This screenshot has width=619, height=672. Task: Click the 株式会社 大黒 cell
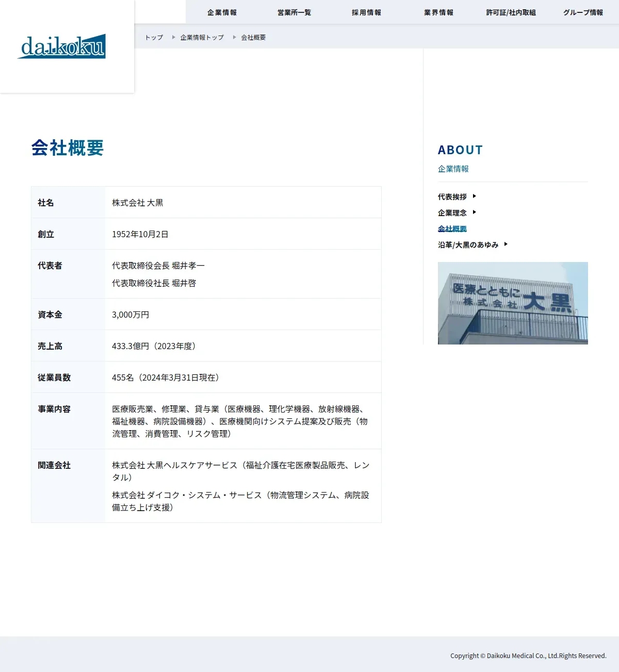click(x=137, y=203)
